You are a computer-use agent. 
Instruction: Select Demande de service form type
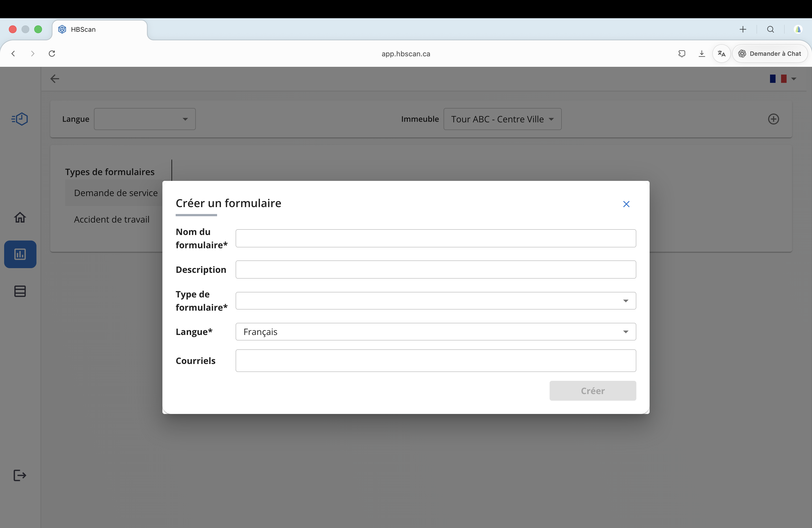[x=116, y=193]
